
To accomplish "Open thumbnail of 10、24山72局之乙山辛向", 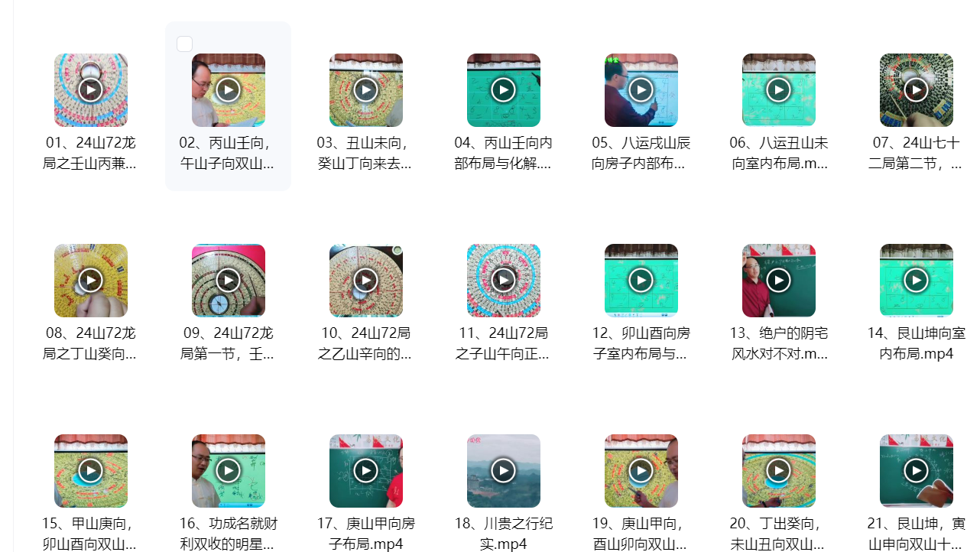I will [x=366, y=280].
